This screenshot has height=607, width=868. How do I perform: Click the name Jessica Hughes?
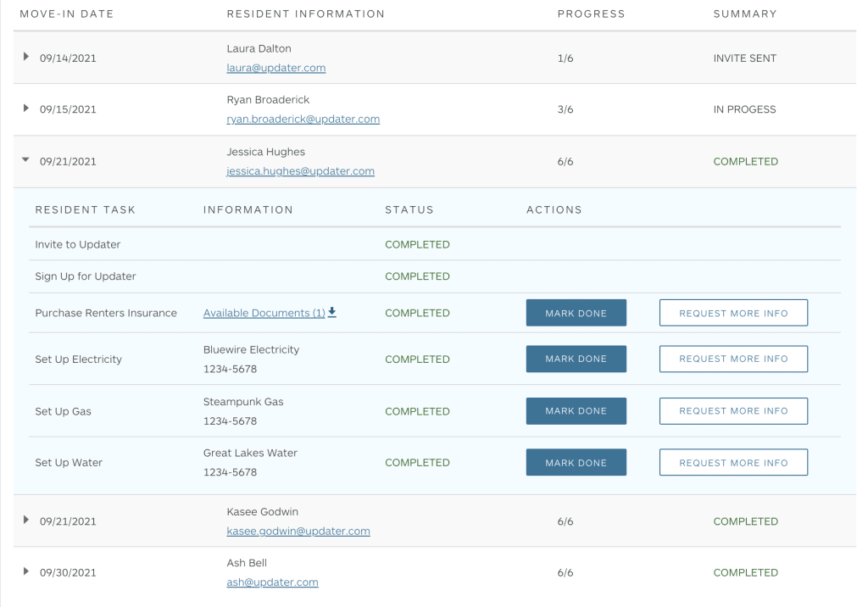(265, 152)
